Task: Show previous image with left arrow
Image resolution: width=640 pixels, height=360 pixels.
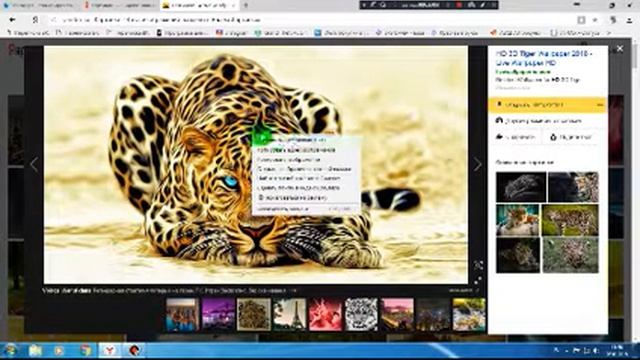Action: [34, 165]
